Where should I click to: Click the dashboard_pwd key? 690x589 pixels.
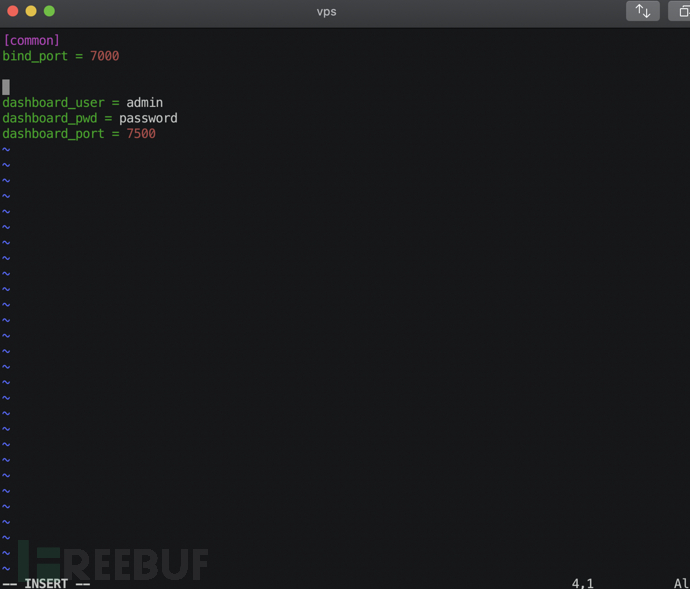(50, 118)
